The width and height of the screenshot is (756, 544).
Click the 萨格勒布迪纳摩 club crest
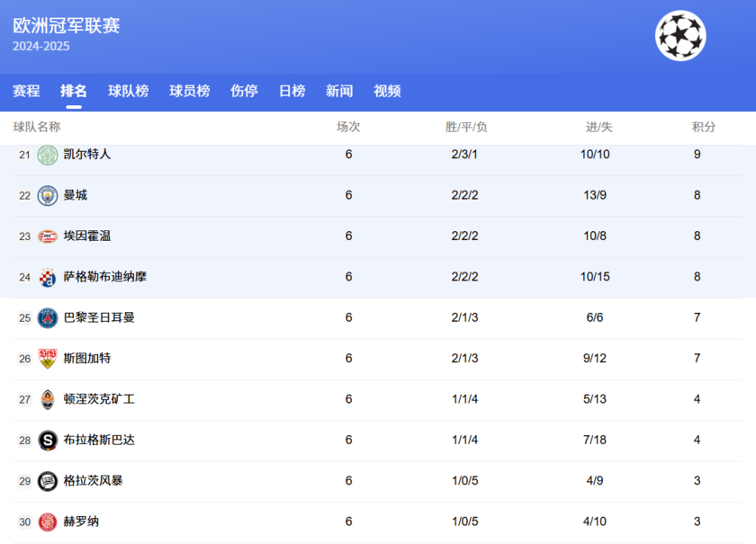point(46,276)
